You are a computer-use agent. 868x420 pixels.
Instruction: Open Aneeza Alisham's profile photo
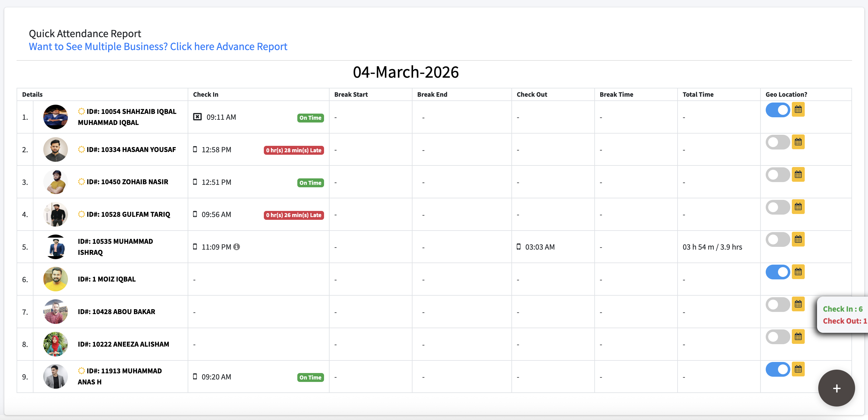[x=56, y=344]
